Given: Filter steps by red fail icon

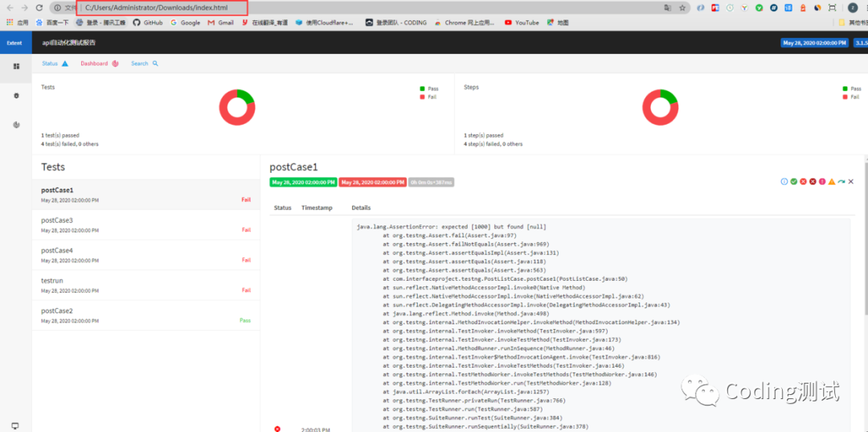Looking at the screenshot, I should [x=803, y=182].
